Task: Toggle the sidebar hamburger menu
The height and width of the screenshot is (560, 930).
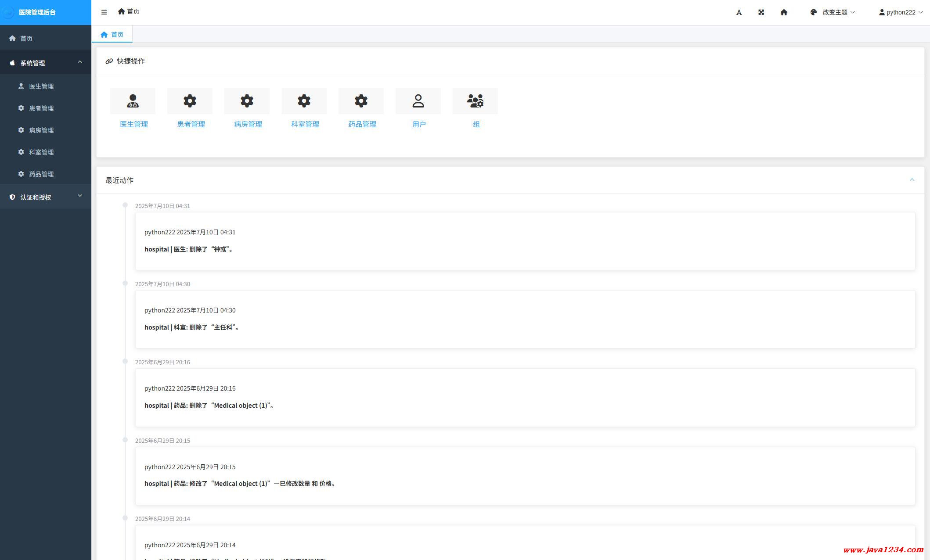Action: point(104,12)
